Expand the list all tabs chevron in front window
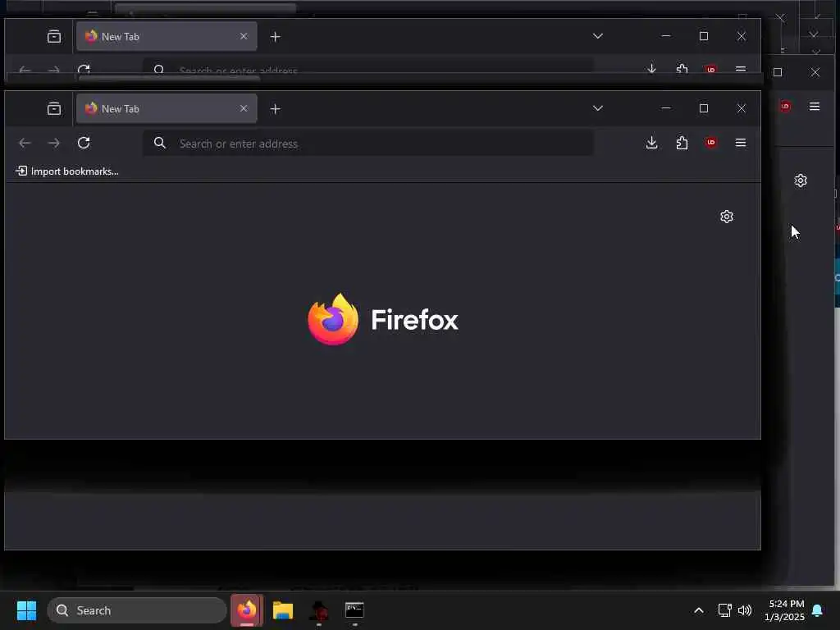 coord(598,108)
